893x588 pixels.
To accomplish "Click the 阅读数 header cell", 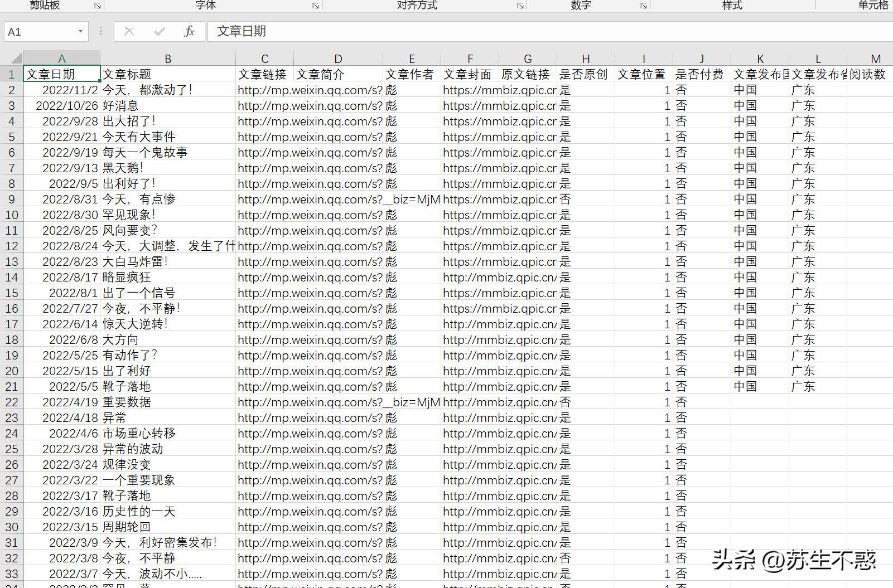I will click(870, 74).
